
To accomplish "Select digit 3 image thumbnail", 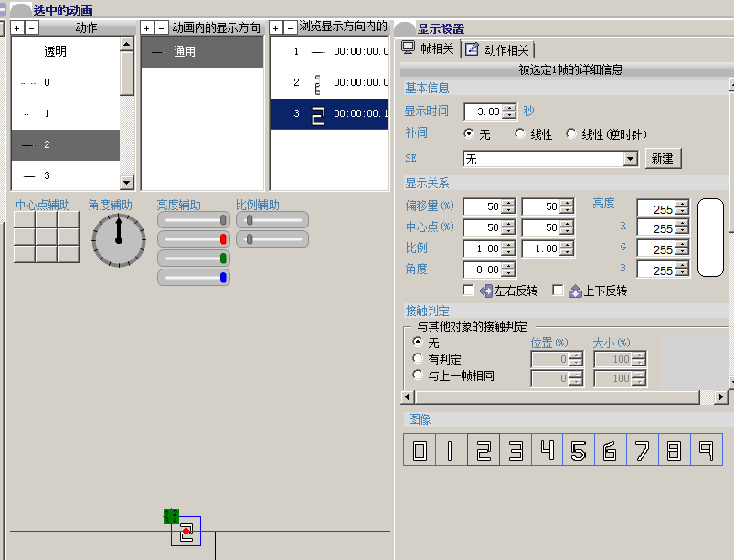I will tap(516, 449).
